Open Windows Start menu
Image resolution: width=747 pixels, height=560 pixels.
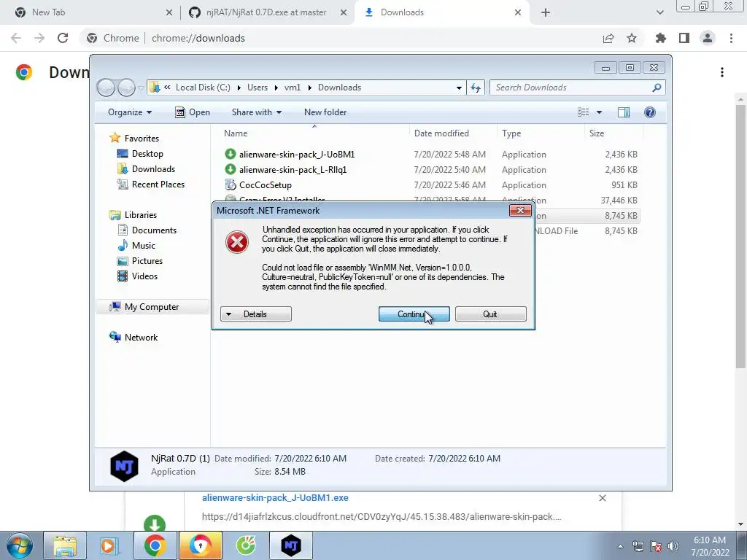pos(19,545)
